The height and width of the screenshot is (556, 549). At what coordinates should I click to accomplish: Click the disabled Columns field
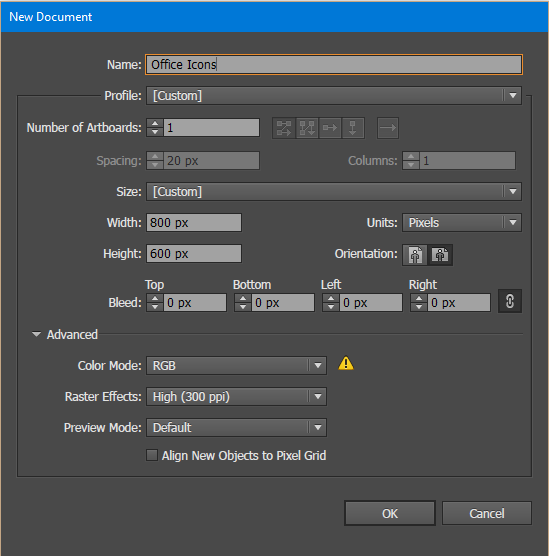pyautogui.click(x=467, y=161)
